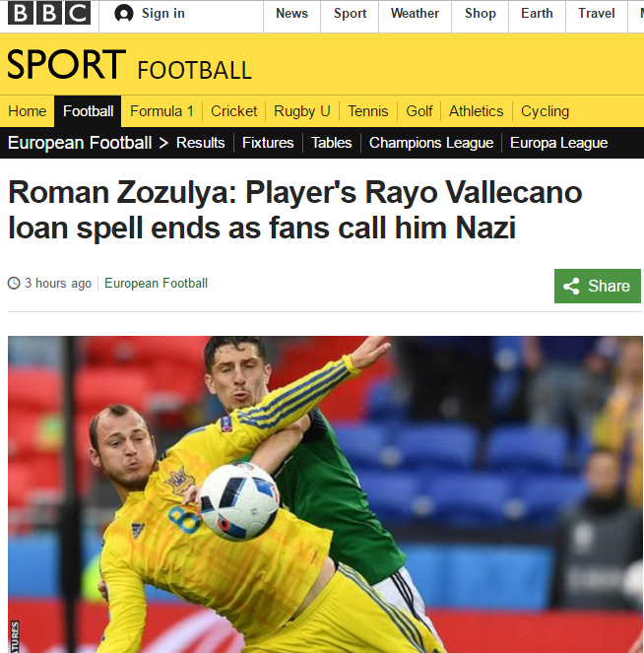The width and height of the screenshot is (644, 653).
Task: Select the Cricket tab
Action: coord(233,111)
